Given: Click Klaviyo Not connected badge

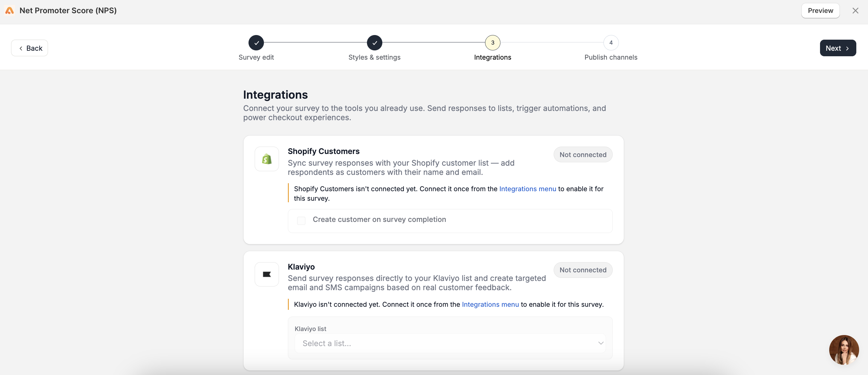Looking at the screenshot, I should [x=583, y=270].
